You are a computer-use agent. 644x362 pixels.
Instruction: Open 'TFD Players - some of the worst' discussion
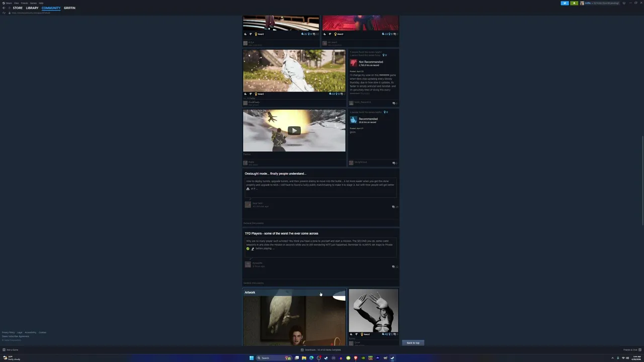pyautogui.click(x=281, y=233)
